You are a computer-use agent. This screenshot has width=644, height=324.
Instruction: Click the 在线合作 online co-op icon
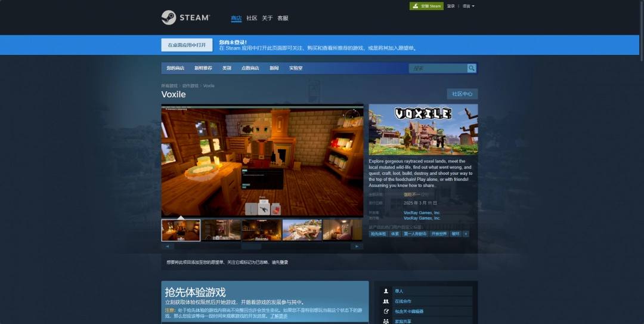386,301
